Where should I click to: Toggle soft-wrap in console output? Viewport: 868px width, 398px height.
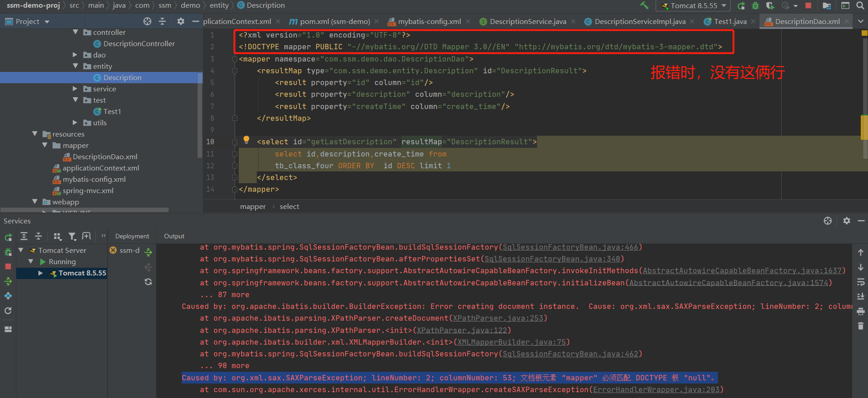tap(861, 282)
